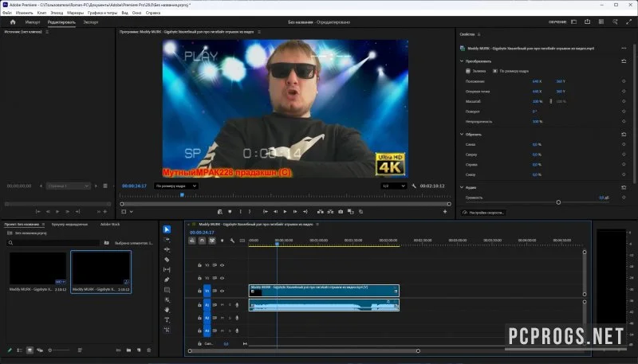This screenshot has width=638, height=364.
Task: Solo audio track A2
Action: pyautogui.click(x=230, y=318)
